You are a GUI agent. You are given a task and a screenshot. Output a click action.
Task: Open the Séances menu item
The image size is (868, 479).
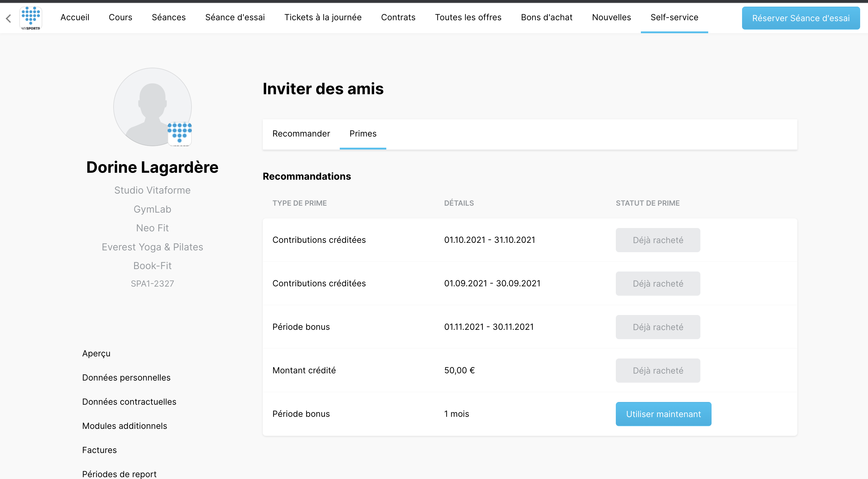169,17
